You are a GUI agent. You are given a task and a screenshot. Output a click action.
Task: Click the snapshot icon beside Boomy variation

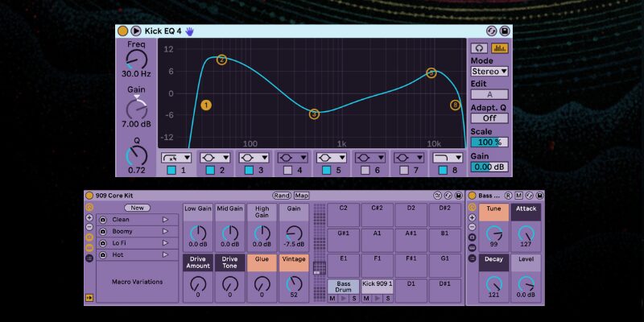coord(103,231)
